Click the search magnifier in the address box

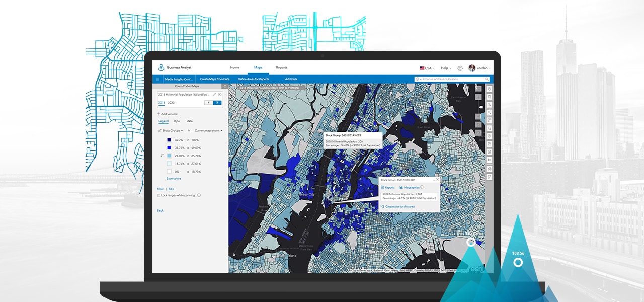click(x=487, y=79)
